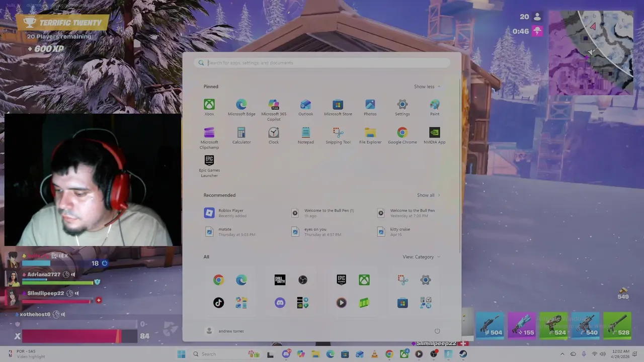The width and height of the screenshot is (644, 362).
Task: Open OBS Studio from the taskbar
Action: pyautogui.click(x=434, y=354)
